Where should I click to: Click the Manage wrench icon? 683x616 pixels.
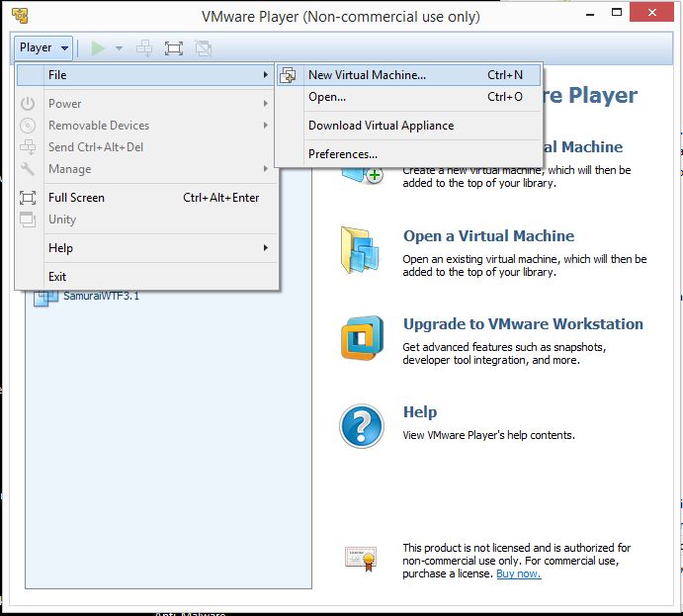[x=28, y=169]
